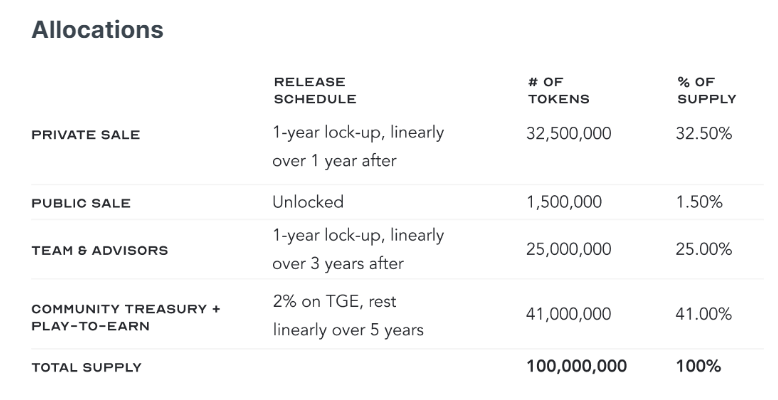778x400 pixels.
Task: Select the Release Schedule column header
Action: 315,90
